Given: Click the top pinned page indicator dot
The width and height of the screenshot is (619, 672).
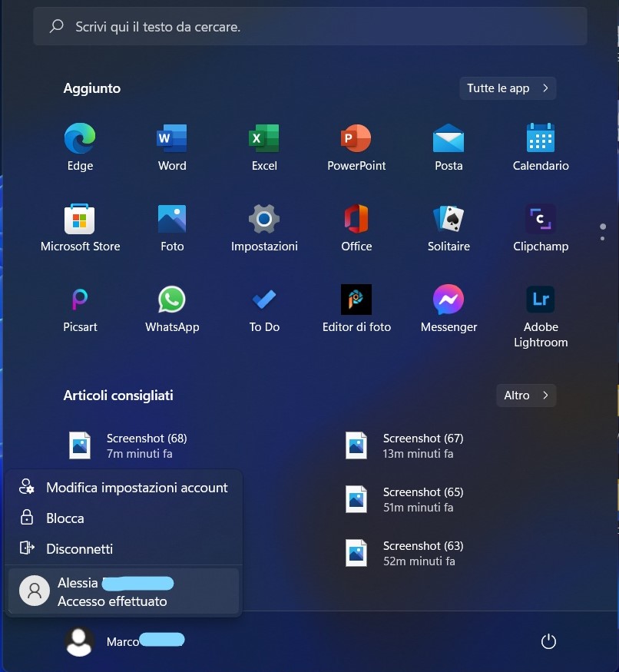Looking at the screenshot, I should point(603,227).
